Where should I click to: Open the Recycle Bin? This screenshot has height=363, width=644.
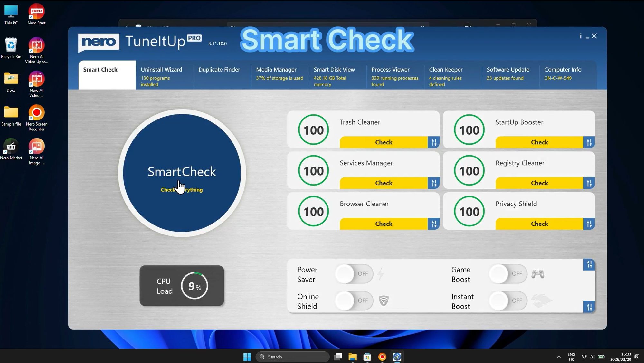[11, 45]
